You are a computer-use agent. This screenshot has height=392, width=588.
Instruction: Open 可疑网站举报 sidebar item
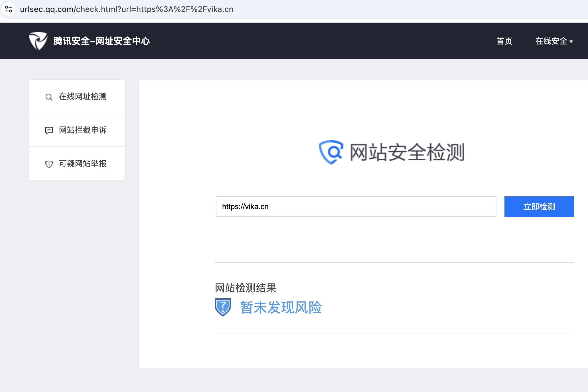click(83, 164)
